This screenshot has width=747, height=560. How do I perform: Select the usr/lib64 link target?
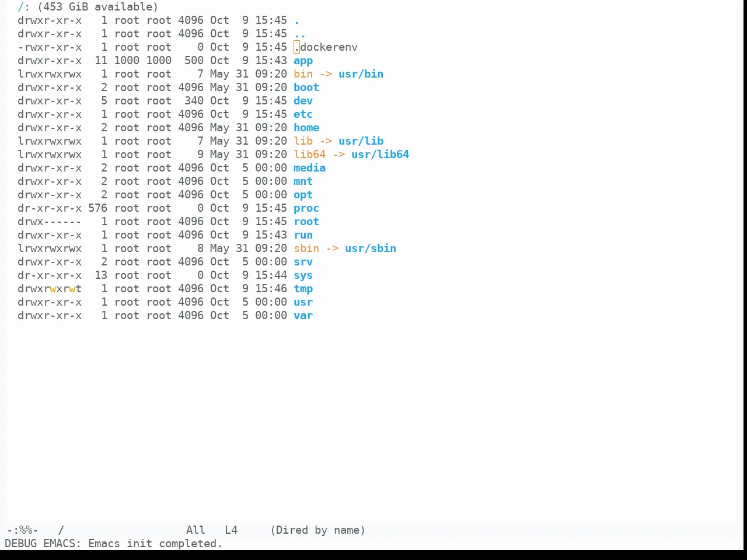coord(381,155)
